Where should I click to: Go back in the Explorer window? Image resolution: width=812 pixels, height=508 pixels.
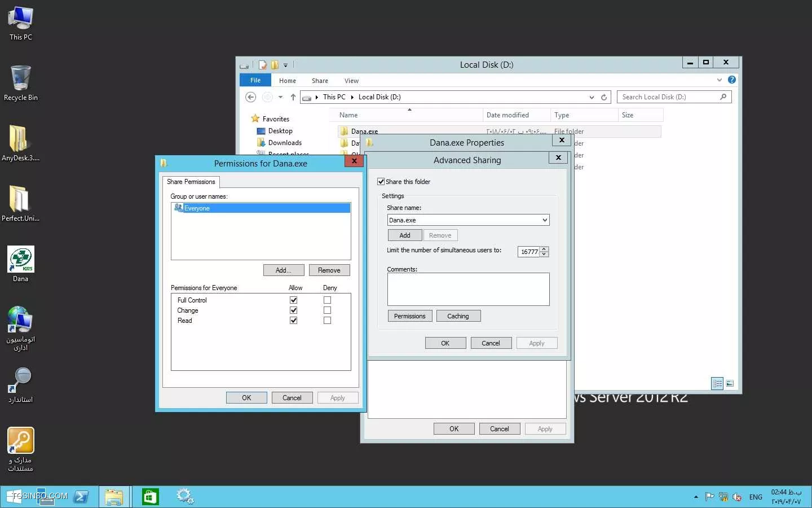coord(251,97)
